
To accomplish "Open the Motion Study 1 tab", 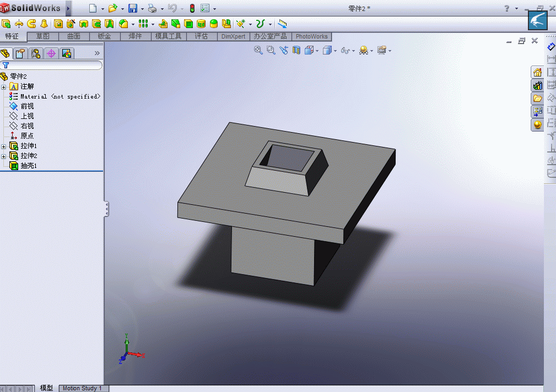I will [x=82, y=388].
